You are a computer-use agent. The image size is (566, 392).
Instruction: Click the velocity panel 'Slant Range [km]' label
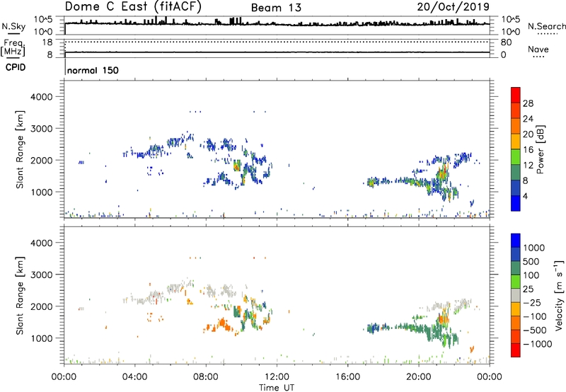coord(20,295)
